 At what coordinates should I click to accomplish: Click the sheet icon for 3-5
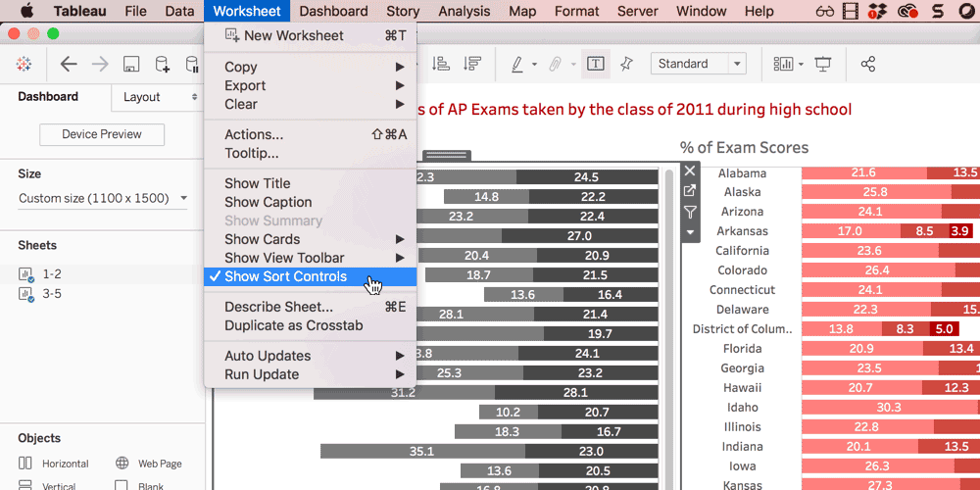26,294
